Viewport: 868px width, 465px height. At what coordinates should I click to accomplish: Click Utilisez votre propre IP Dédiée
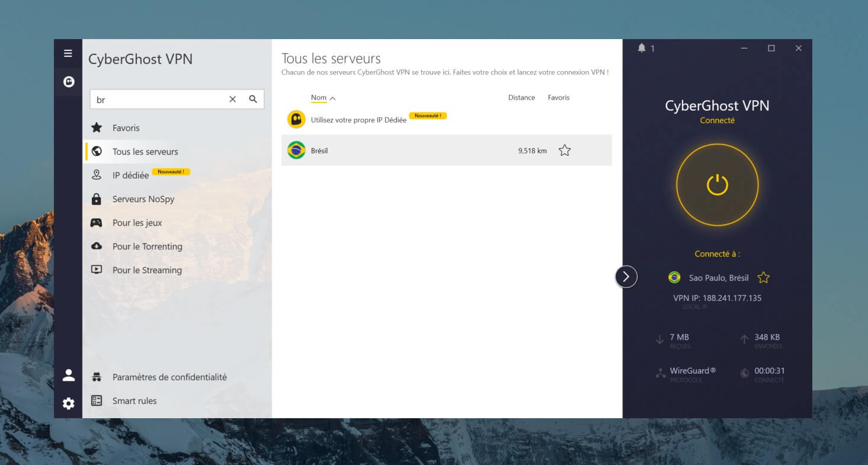click(358, 120)
